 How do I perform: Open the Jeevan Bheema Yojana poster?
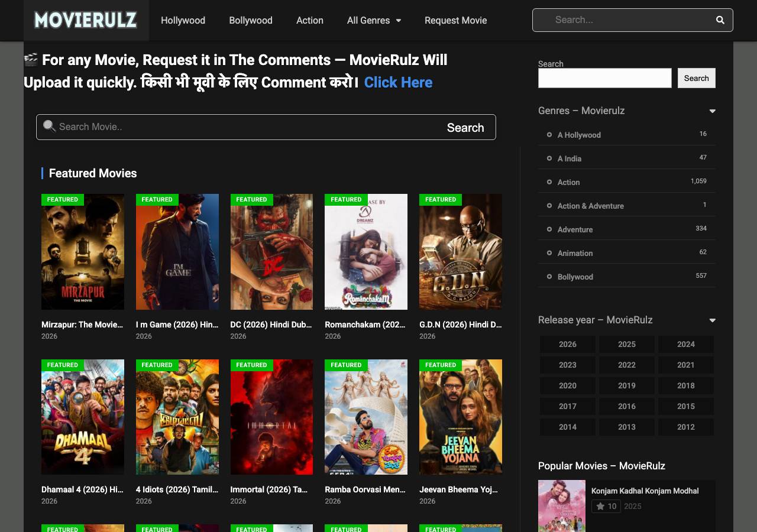click(461, 417)
